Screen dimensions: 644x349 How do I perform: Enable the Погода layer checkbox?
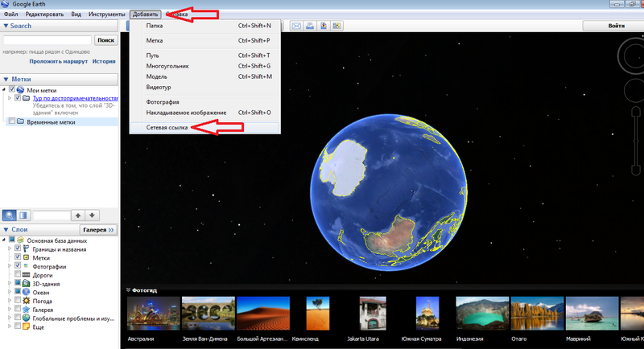coord(18,301)
